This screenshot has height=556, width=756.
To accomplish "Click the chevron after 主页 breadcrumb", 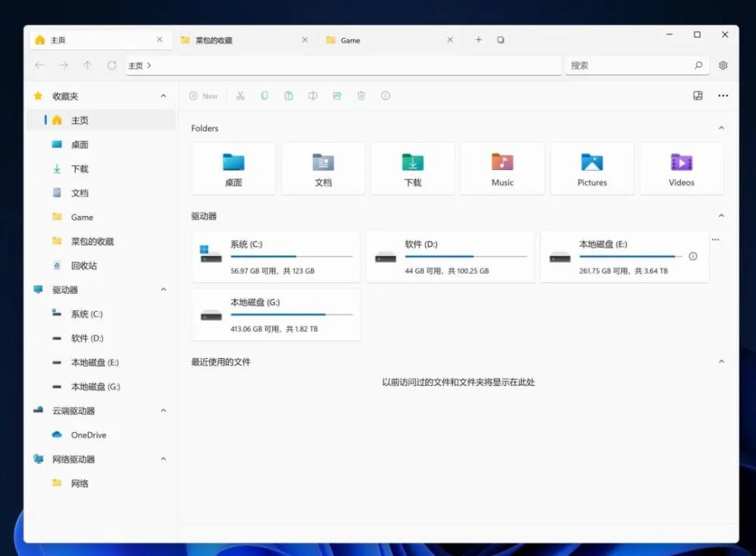I will (149, 66).
